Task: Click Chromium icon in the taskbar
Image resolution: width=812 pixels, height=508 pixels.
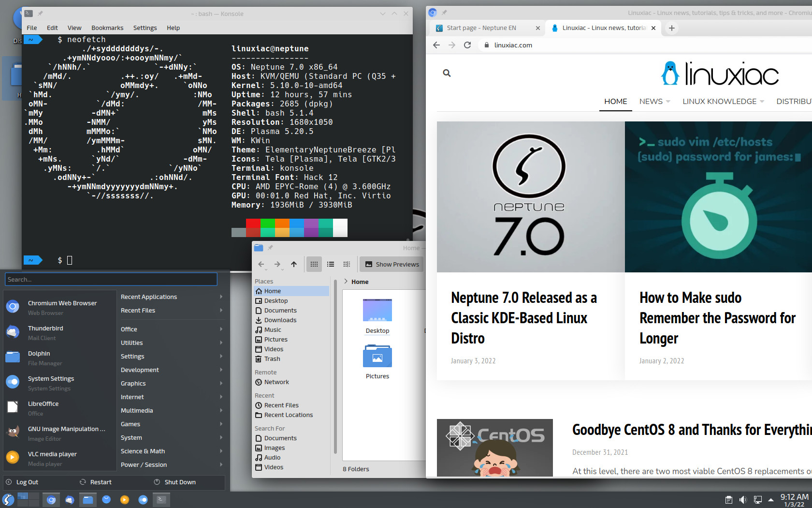Action: click(51, 500)
